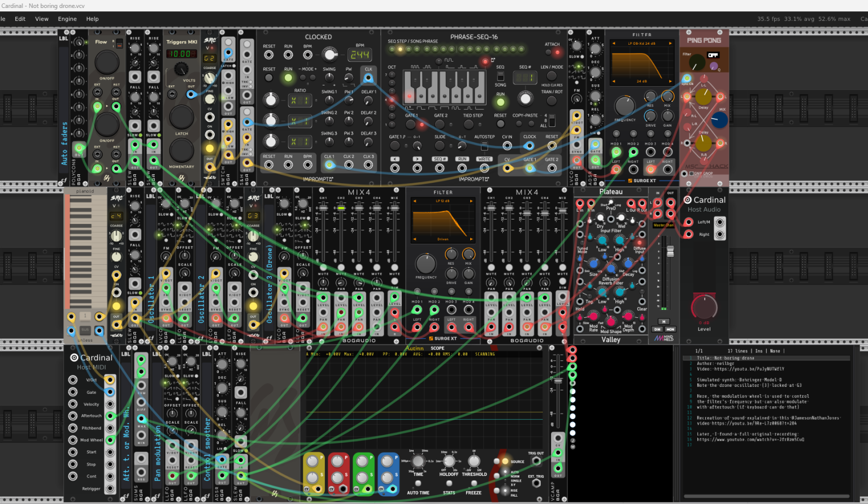This screenshot has height=504, width=868.
Task: Click the Phrase-Seq-16 CV output jack
Action: (507, 168)
